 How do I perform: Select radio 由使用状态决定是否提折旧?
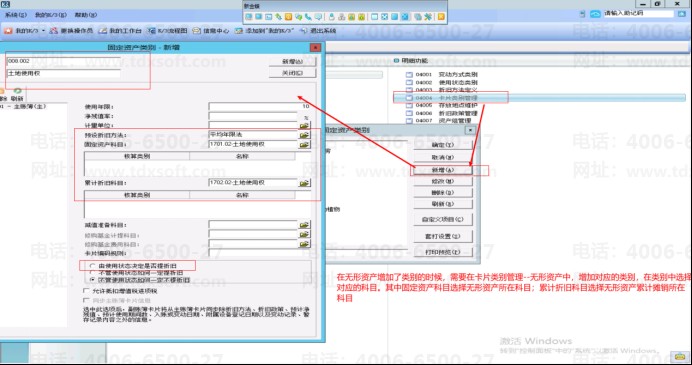(x=92, y=266)
